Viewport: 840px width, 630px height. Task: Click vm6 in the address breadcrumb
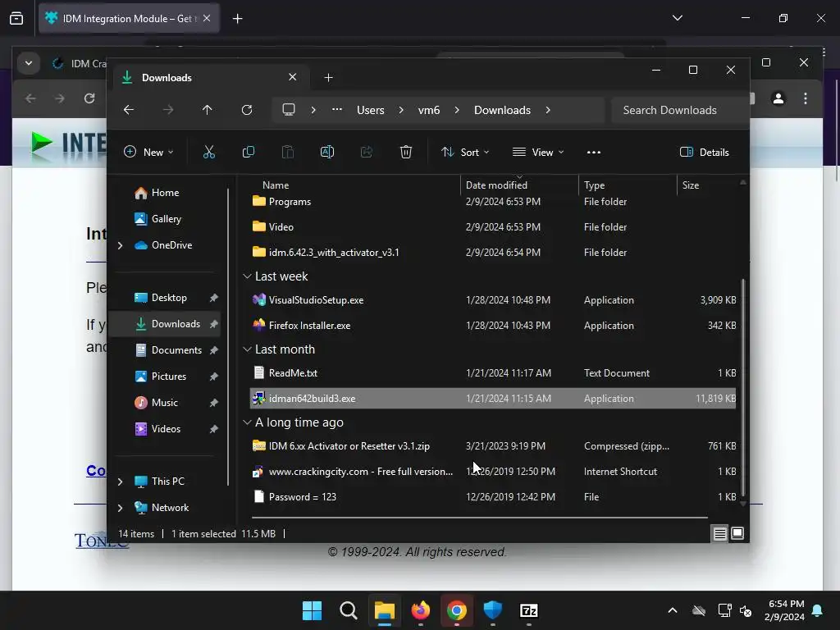click(428, 110)
